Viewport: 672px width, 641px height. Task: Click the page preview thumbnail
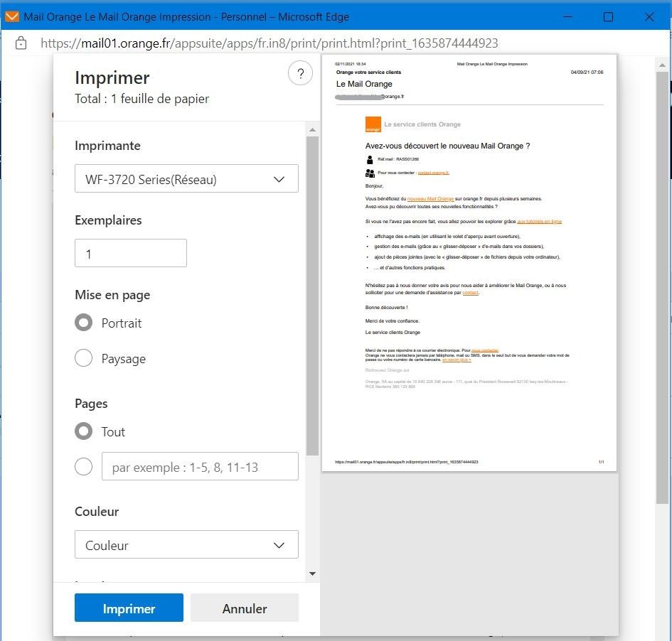[x=469, y=263]
